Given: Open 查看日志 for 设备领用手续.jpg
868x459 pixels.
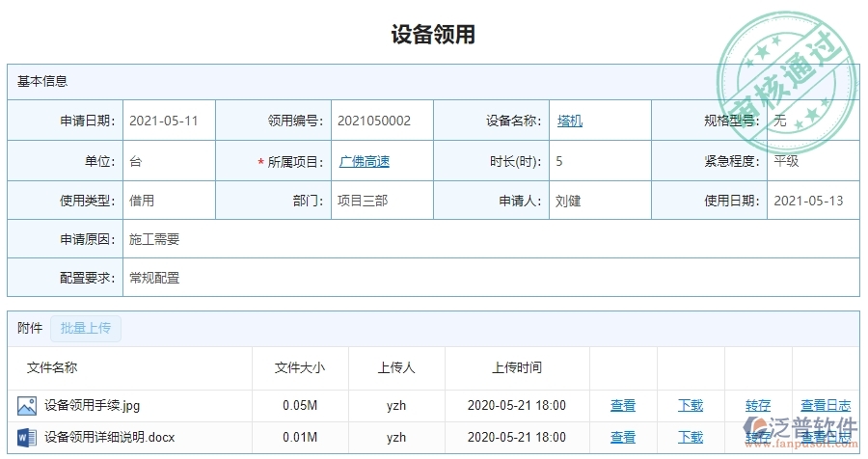Looking at the screenshot, I should (x=826, y=406).
